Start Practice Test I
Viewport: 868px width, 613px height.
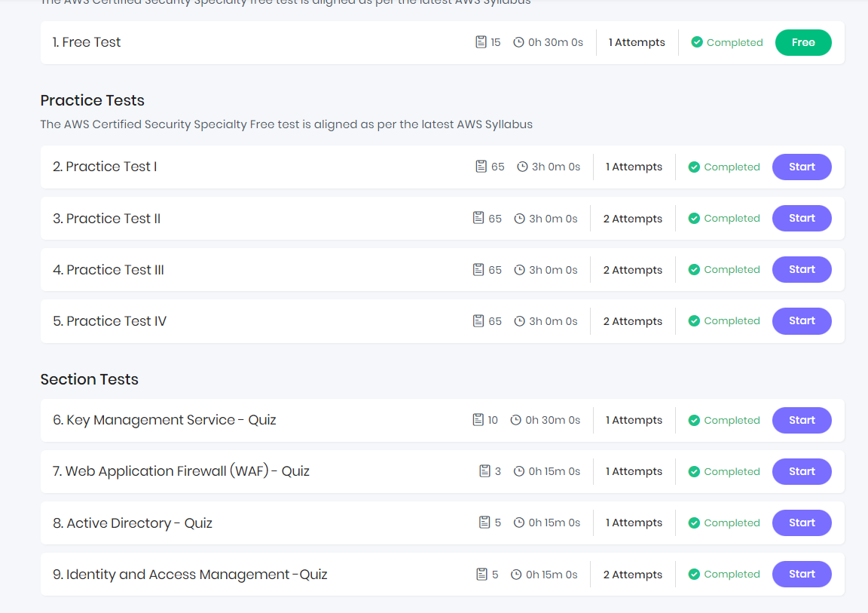pyautogui.click(x=802, y=167)
